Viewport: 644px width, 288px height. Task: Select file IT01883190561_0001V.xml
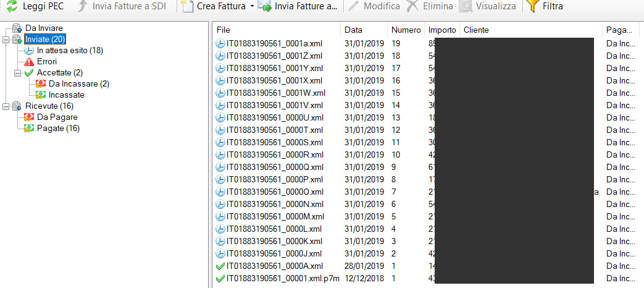274,105
